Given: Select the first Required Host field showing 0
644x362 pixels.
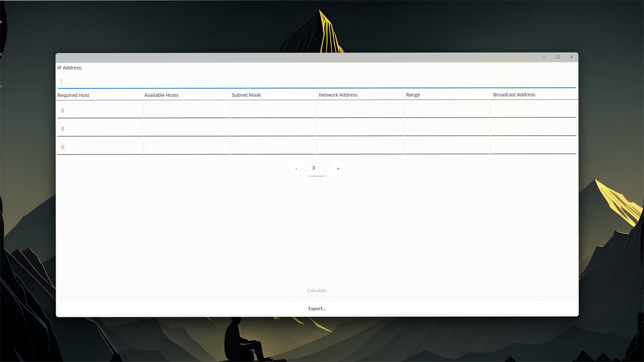Looking at the screenshot, I should pos(100,110).
